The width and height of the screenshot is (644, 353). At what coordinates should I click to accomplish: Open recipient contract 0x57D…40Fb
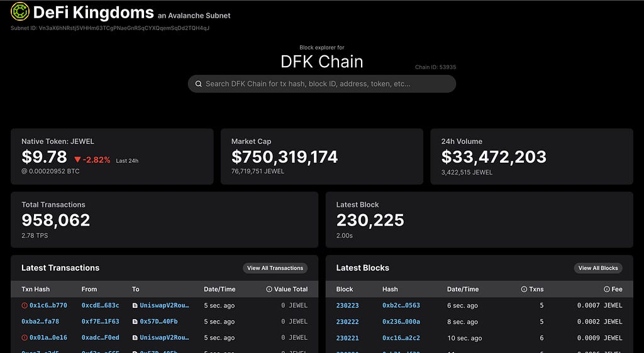pyautogui.click(x=158, y=322)
